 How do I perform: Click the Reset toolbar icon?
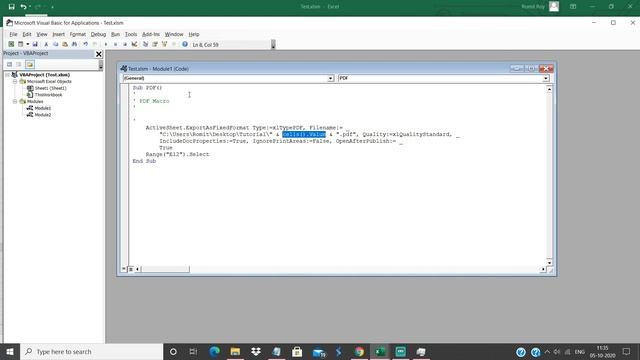coord(124,44)
